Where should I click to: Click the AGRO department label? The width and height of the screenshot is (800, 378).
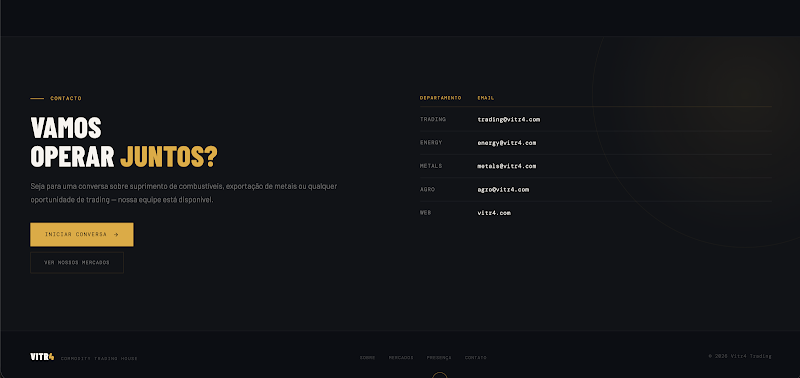click(428, 190)
